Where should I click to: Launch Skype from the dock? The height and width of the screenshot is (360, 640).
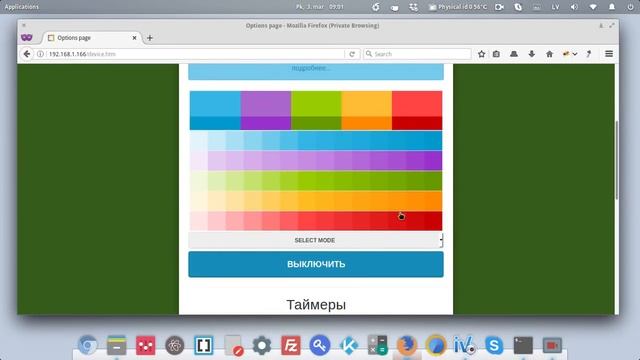tap(494, 345)
